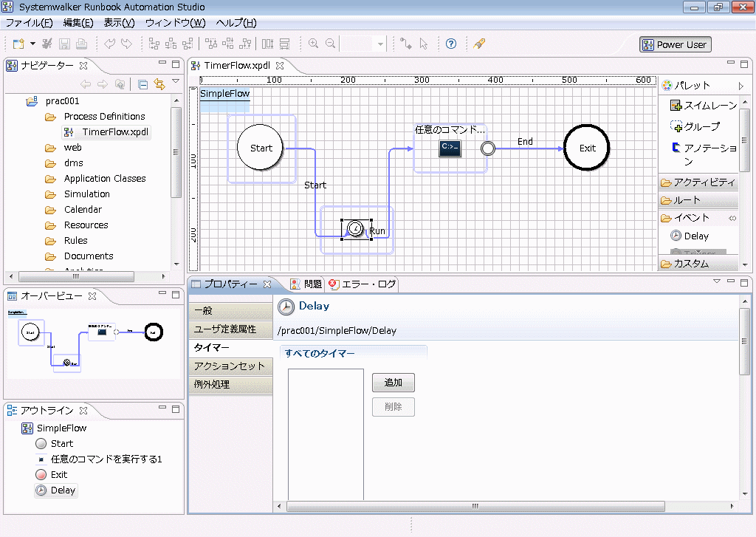This screenshot has height=537, width=756.
Task: Select the Start node on canvas
Action: tap(261, 148)
